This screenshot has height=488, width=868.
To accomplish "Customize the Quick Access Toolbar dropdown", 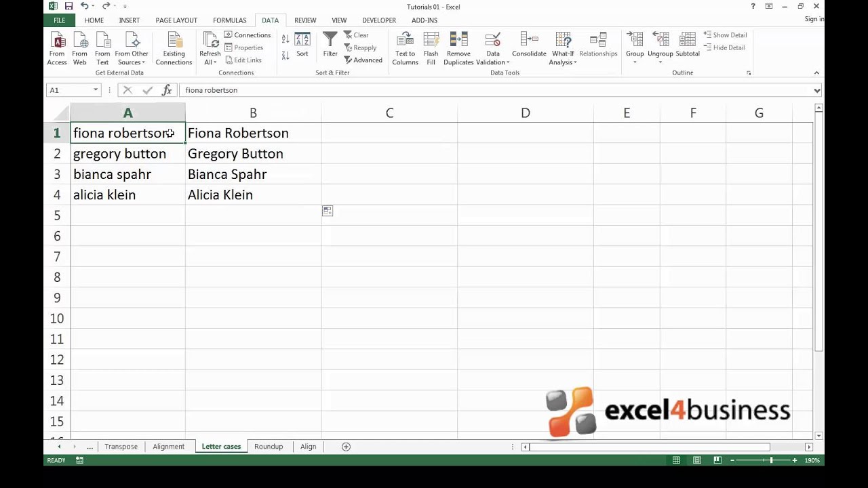I will 125,6.
